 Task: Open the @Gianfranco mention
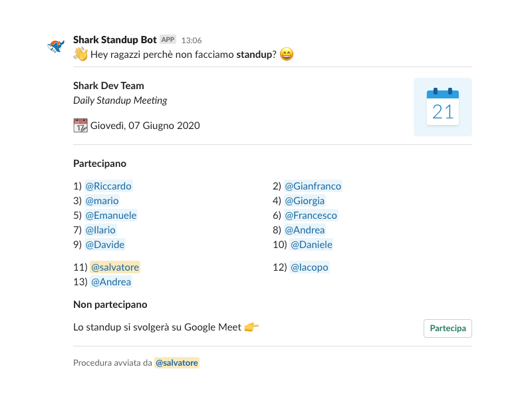tap(313, 186)
